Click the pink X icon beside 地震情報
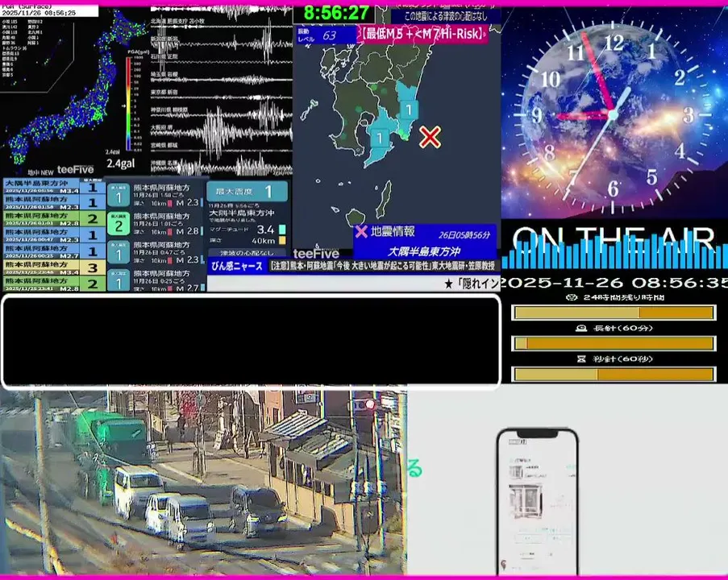The width and height of the screenshot is (728, 580). coord(361,231)
